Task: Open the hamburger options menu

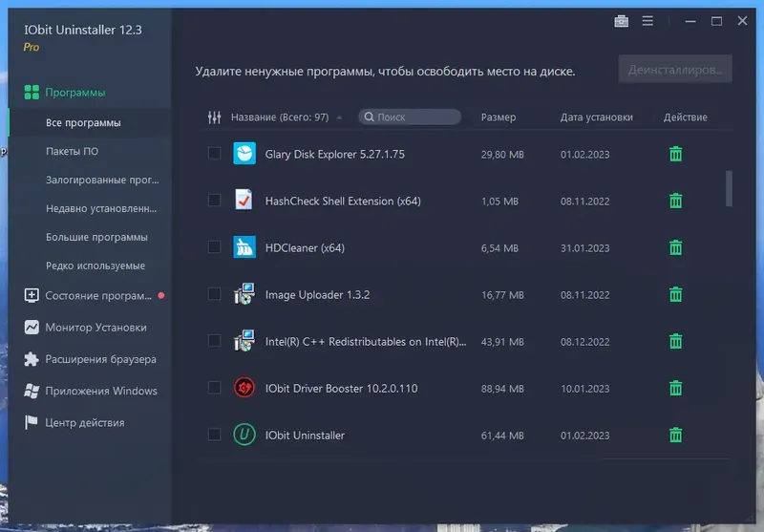Action: coord(647,21)
